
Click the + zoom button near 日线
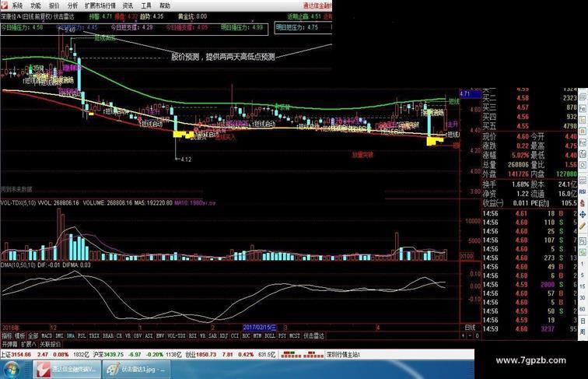463,336
